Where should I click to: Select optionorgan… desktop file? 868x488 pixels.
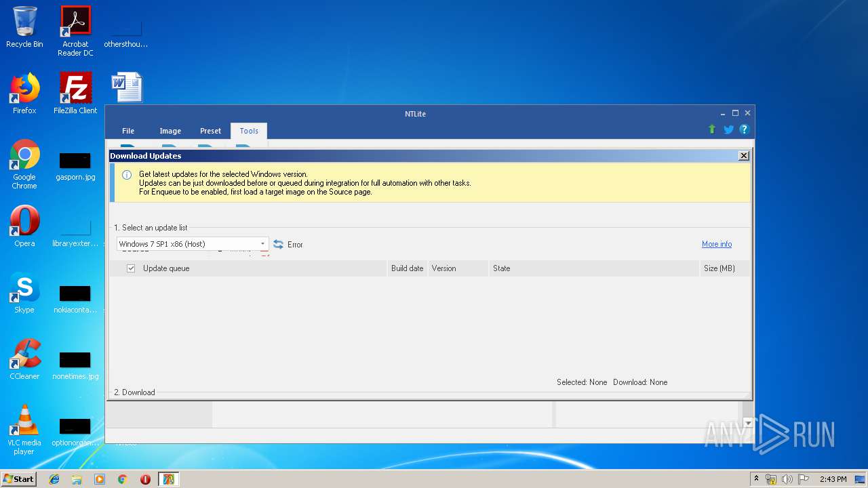click(x=75, y=433)
